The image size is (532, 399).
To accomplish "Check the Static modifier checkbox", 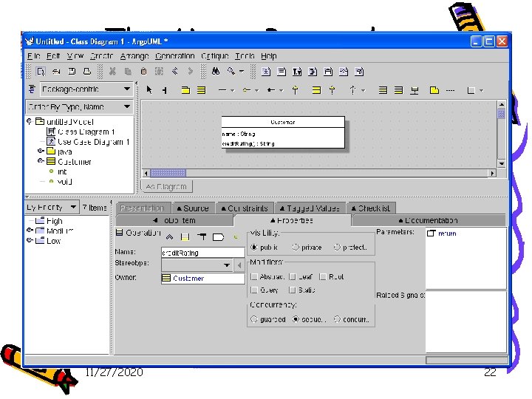I will [293, 290].
